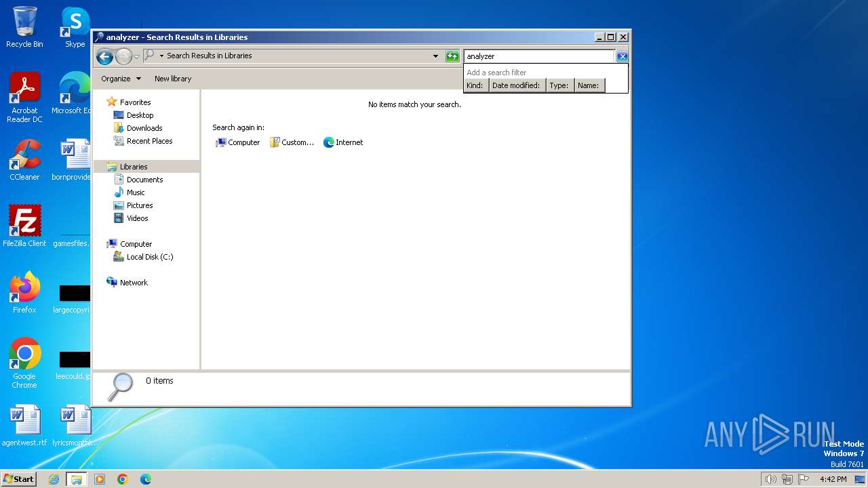Screen dimensions: 868x488
Task: Select Computer in navigation pane
Action: click(x=136, y=244)
